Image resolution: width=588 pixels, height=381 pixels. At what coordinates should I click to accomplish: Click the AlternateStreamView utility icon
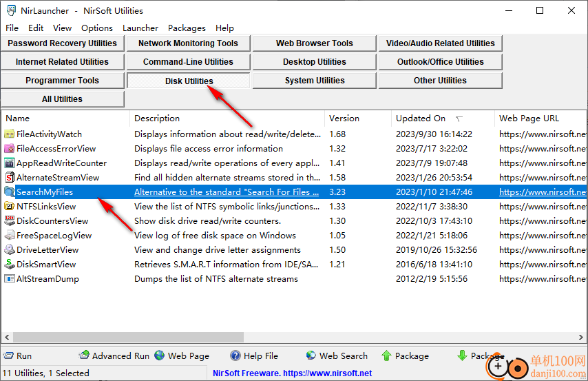click(x=10, y=178)
